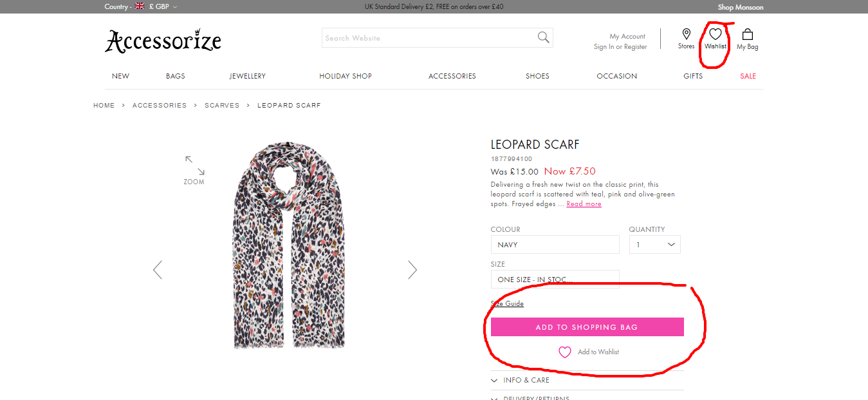Click the pink heart beside Add to Wishlist
Screen dimensions: 868x400
564,352
